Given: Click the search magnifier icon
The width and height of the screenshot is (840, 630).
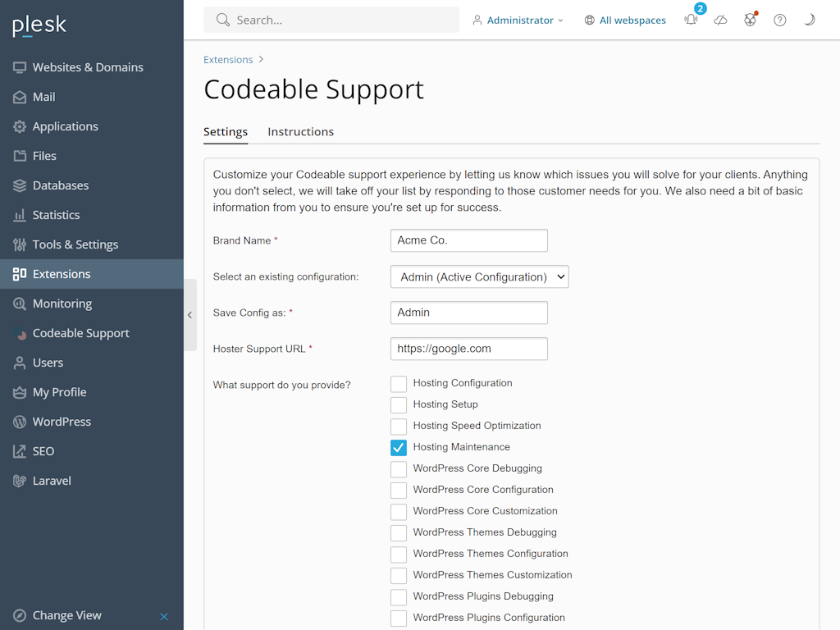Looking at the screenshot, I should [x=222, y=20].
